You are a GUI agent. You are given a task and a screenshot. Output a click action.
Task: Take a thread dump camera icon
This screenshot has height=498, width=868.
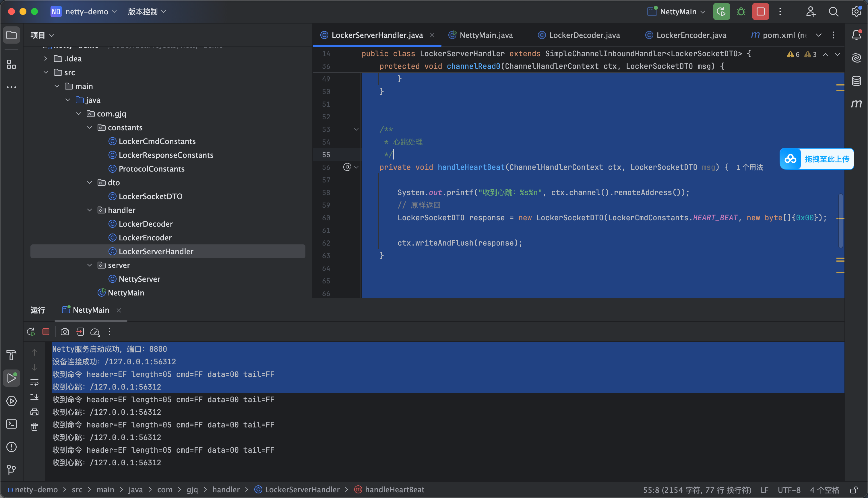[x=65, y=332]
